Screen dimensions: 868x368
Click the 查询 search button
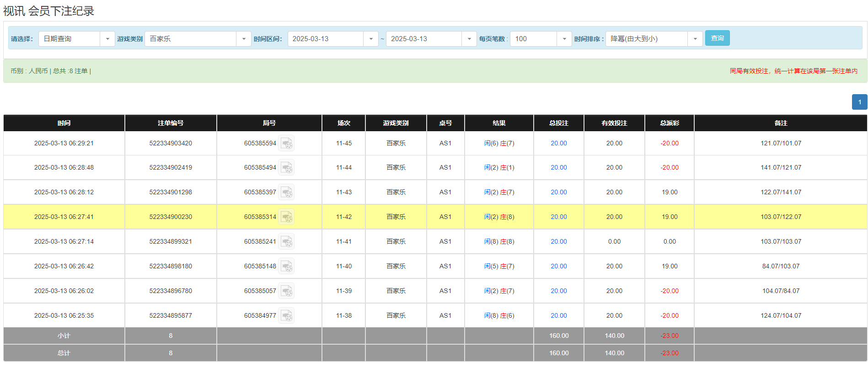717,38
